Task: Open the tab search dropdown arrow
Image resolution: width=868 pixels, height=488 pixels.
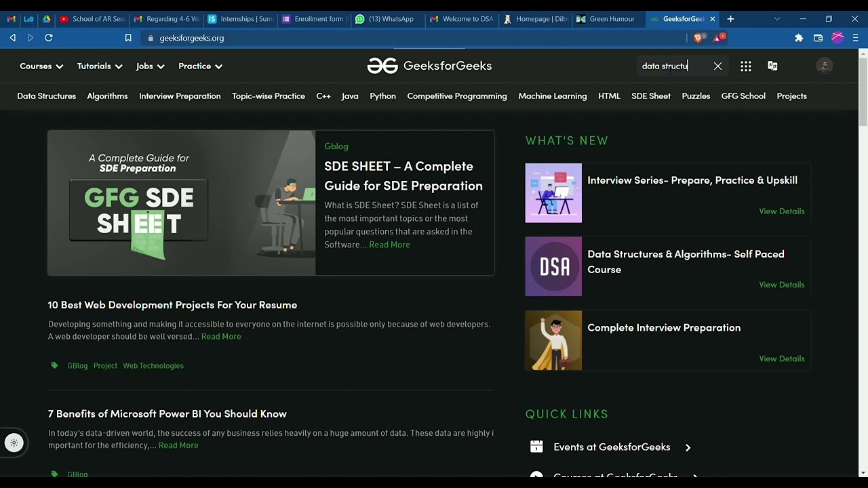Action: (777, 19)
